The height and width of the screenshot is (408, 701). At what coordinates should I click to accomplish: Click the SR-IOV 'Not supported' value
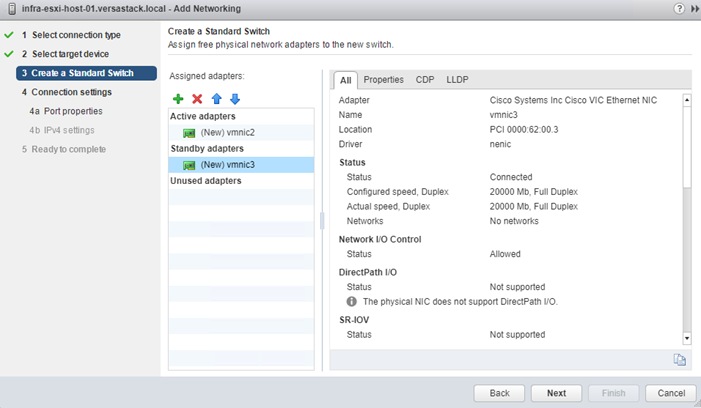click(x=517, y=335)
